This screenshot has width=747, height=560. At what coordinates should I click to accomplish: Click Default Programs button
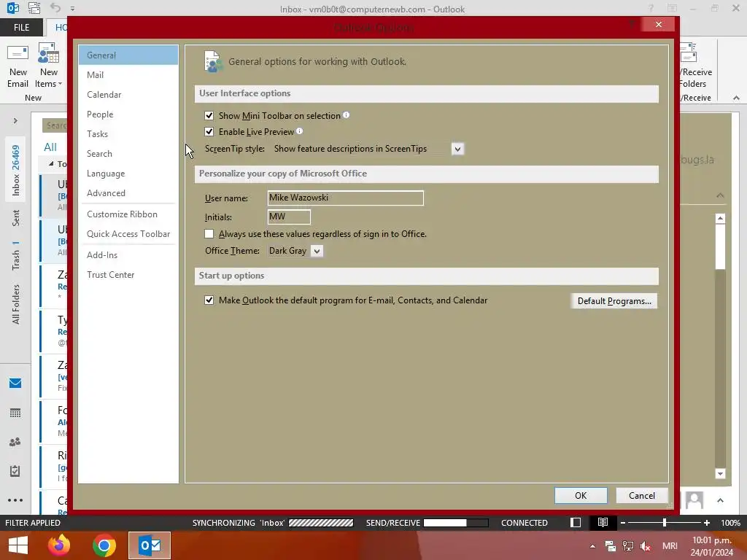[x=614, y=301]
